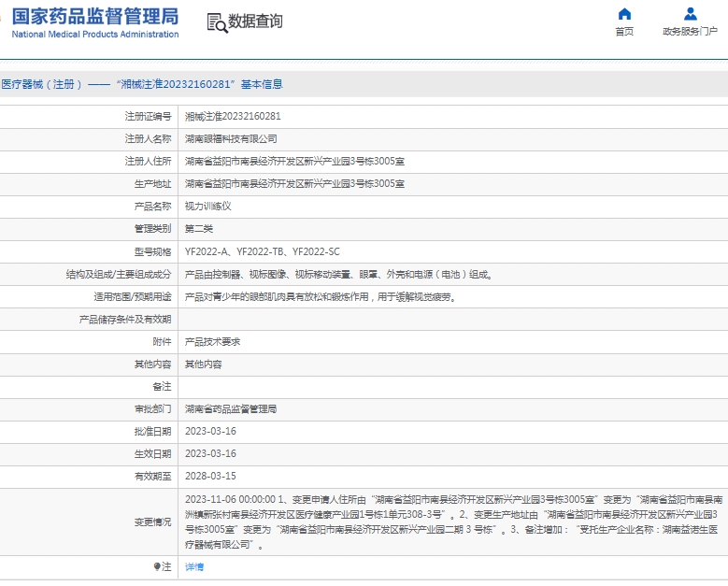Select registration number 湘械注准20232160281 value
The height and width of the screenshot is (586, 728).
point(233,116)
